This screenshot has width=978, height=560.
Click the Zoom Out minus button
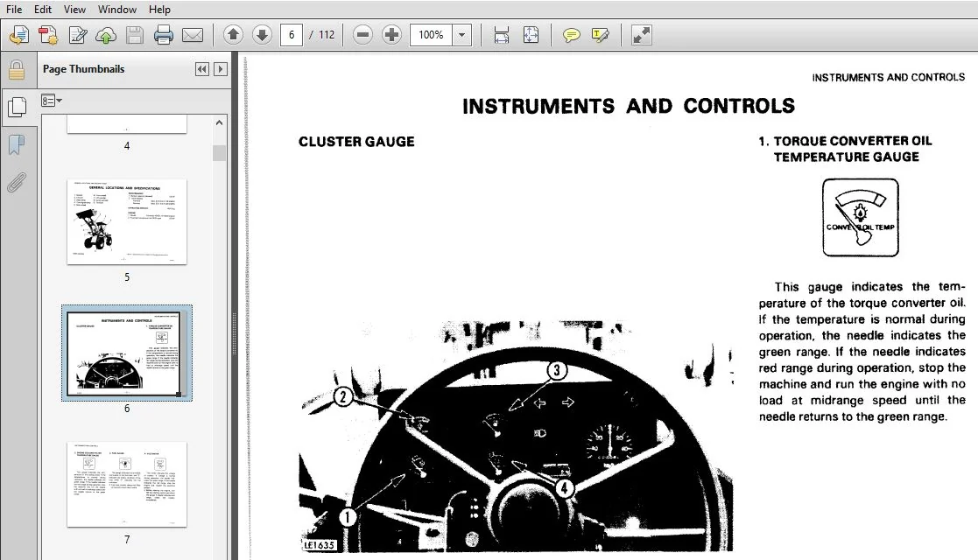pos(362,35)
